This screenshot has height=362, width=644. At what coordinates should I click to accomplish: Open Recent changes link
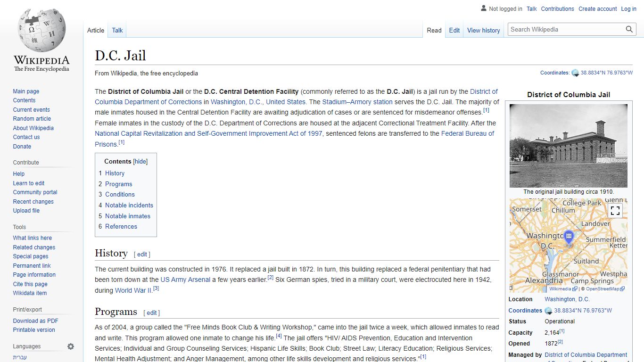(x=33, y=202)
